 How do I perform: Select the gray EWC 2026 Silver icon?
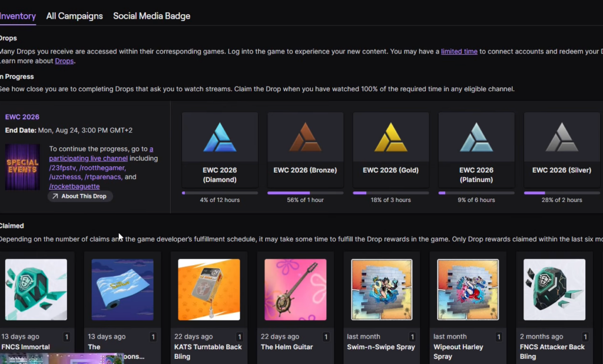click(562, 137)
